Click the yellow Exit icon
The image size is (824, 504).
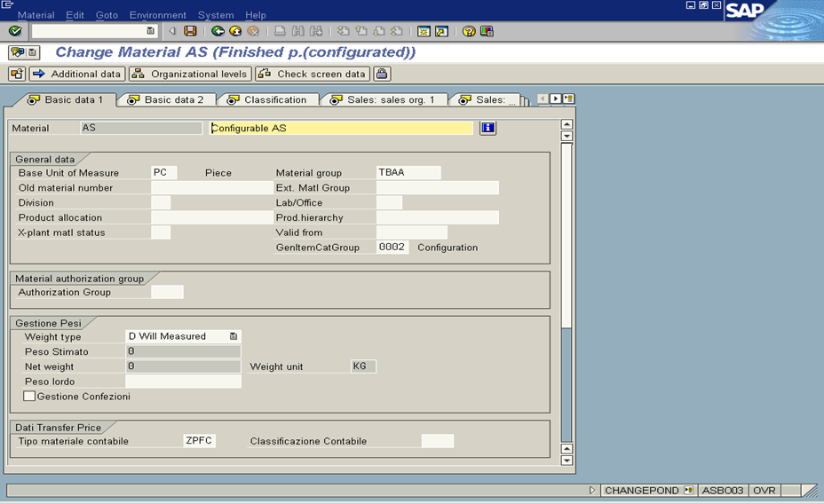coord(235,31)
